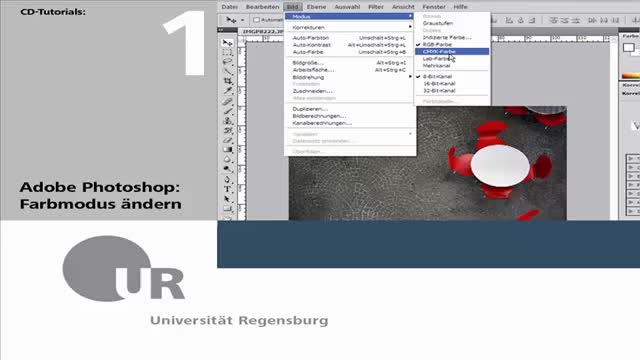The width and height of the screenshot is (640, 360).
Task: Select the History Brush tool
Action: click(227, 131)
